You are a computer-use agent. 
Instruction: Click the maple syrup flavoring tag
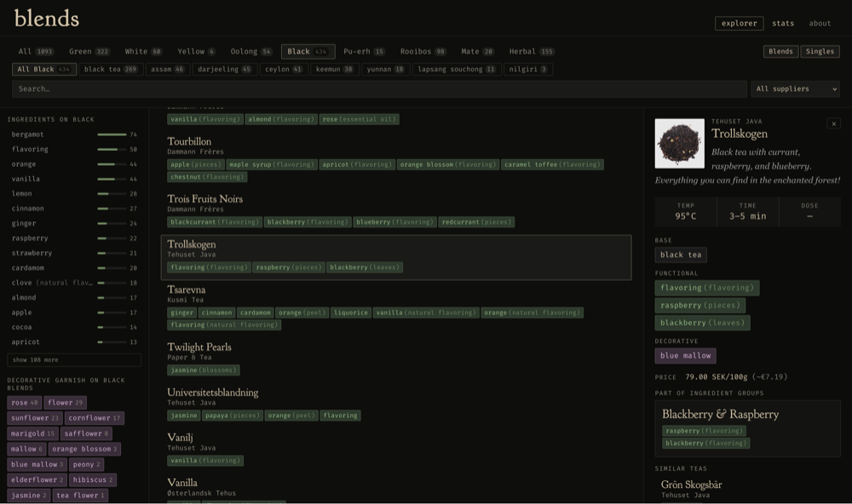coord(272,164)
